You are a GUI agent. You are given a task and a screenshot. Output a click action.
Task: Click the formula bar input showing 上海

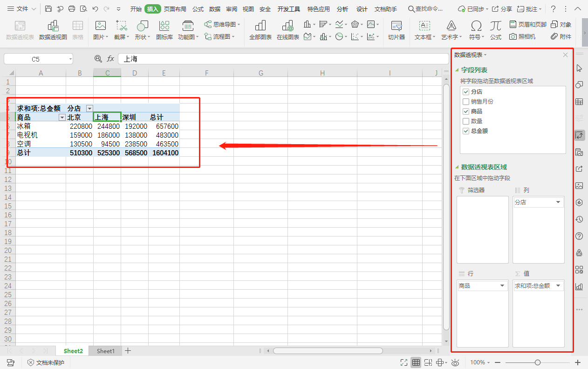click(280, 59)
